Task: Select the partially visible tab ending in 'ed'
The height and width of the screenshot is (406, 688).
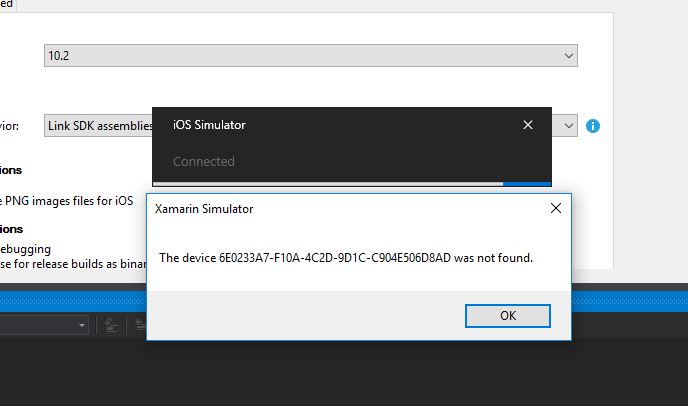Action: click(7, 4)
